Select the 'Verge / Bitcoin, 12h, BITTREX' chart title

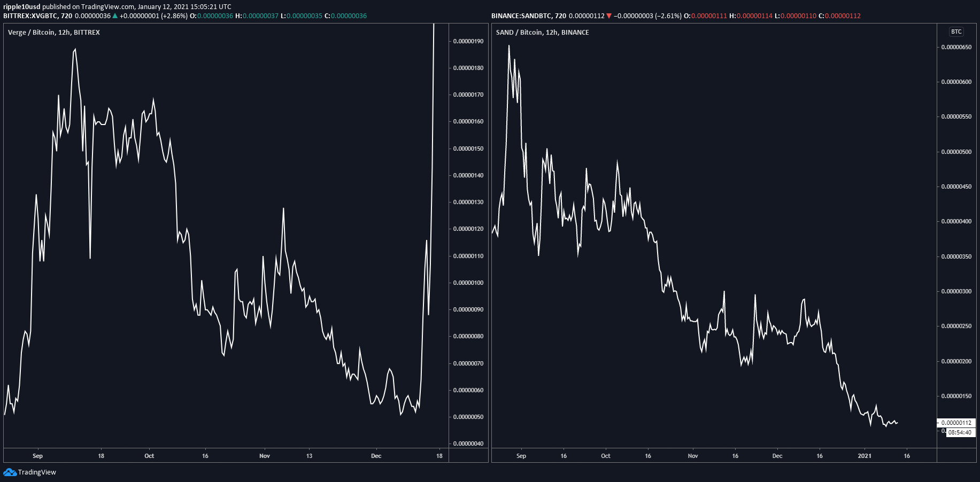tap(54, 32)
